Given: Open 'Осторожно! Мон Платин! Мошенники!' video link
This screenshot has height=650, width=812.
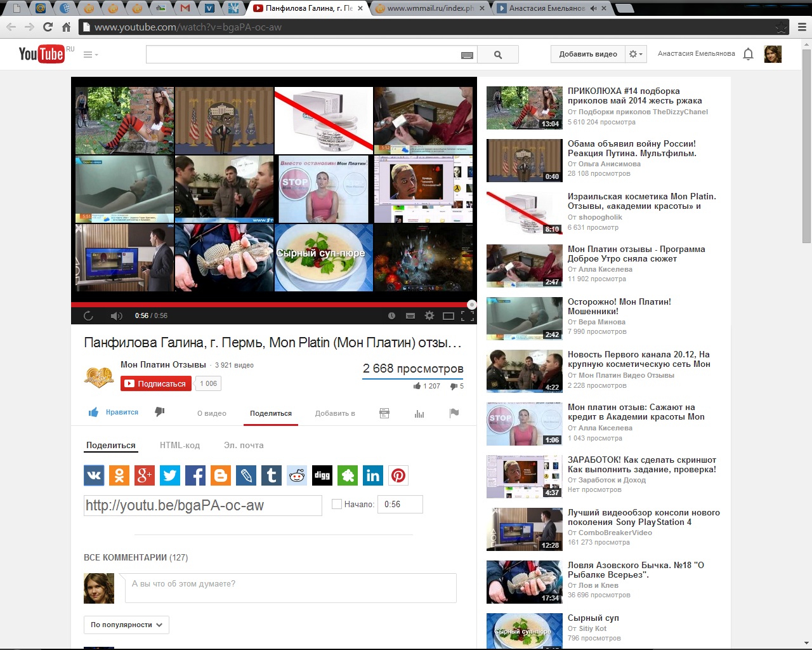Looking at the screenshot, I should 619,307.
